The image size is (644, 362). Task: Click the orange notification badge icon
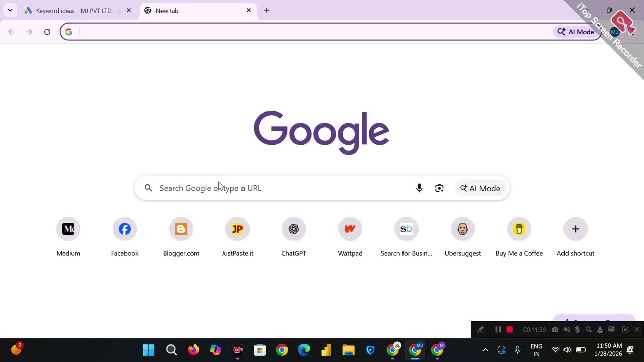16,349
